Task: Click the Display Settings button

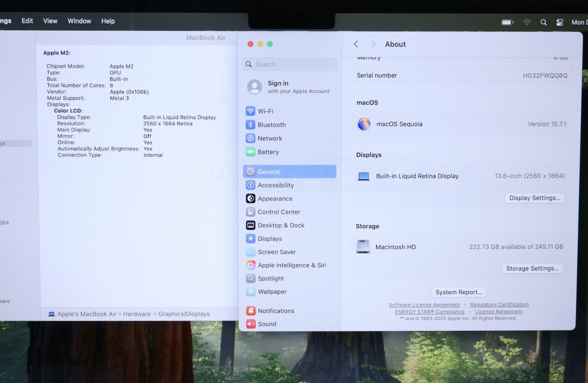Action: pos(534,198)
